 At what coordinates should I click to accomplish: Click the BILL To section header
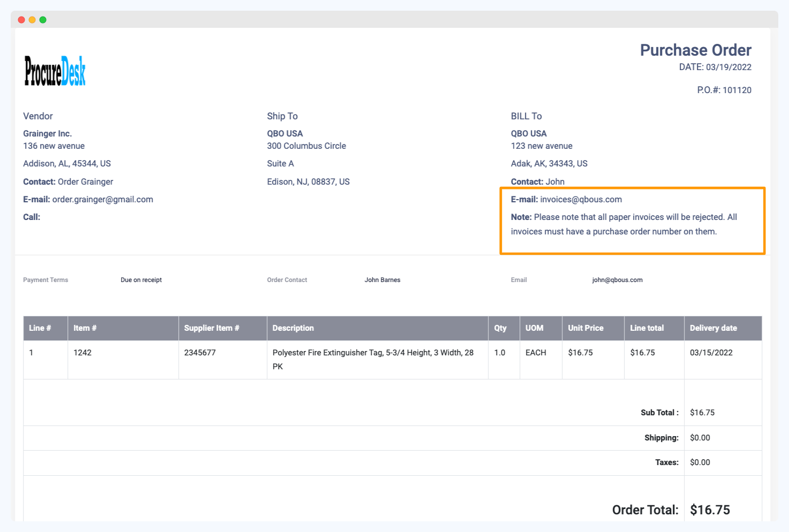[526, 116]
